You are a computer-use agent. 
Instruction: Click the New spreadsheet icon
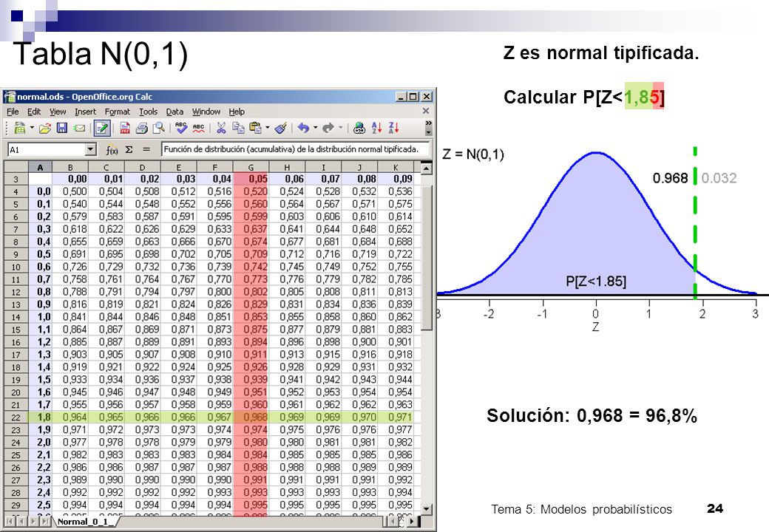coord(20,128)
